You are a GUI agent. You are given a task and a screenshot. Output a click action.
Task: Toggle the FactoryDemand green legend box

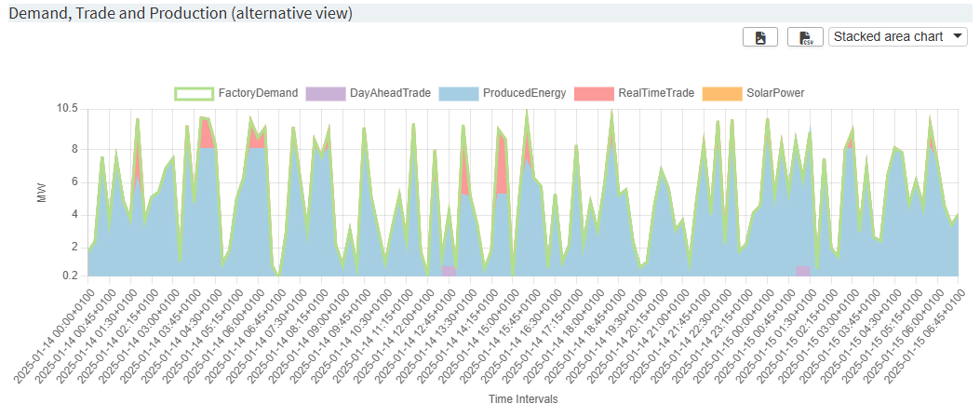(x=194, y=93)
